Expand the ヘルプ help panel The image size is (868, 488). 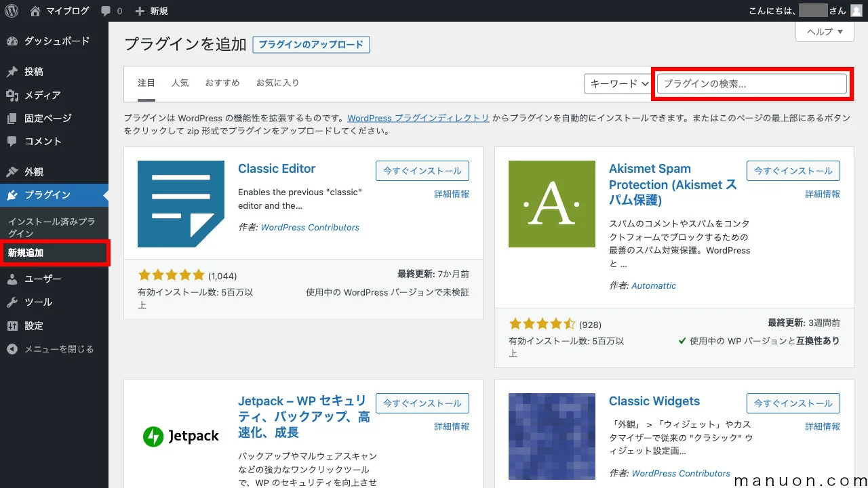point(825,32)
